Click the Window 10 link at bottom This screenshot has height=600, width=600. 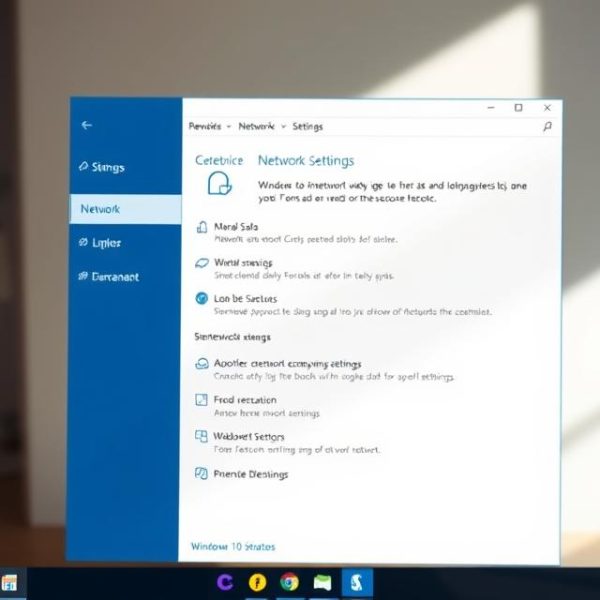[x=233, y=546]
